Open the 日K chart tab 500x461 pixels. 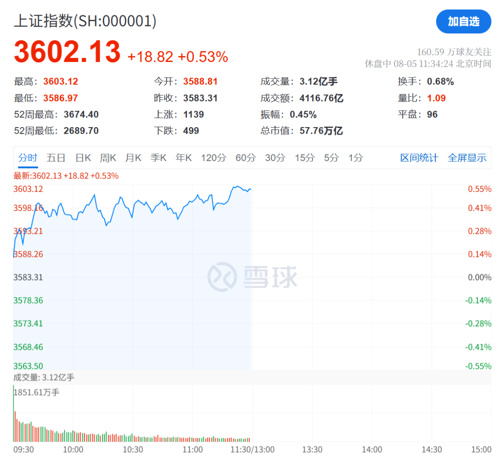[83, 158]
